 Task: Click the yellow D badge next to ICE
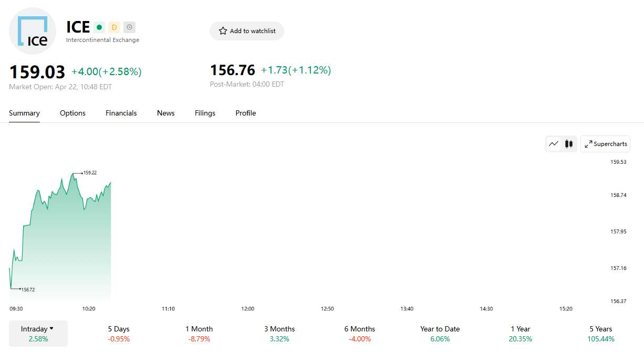(x=115, y=27)
